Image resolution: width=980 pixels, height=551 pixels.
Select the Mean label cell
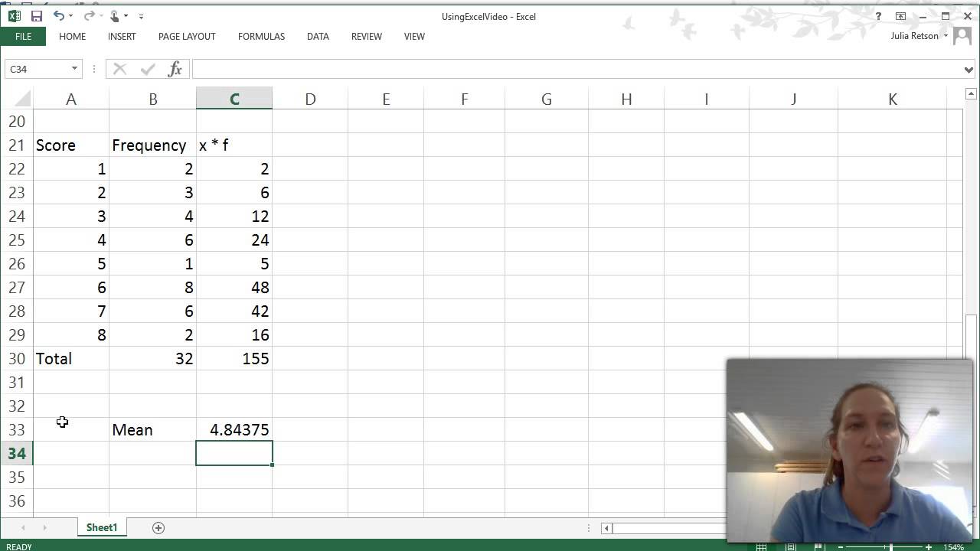tap(152, 430)
